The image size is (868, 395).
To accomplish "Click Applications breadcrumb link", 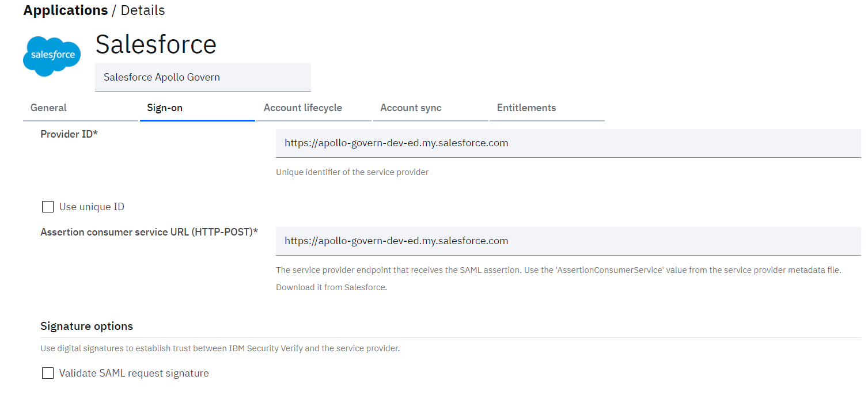I will pyautogui.click(x=66, y=10).
